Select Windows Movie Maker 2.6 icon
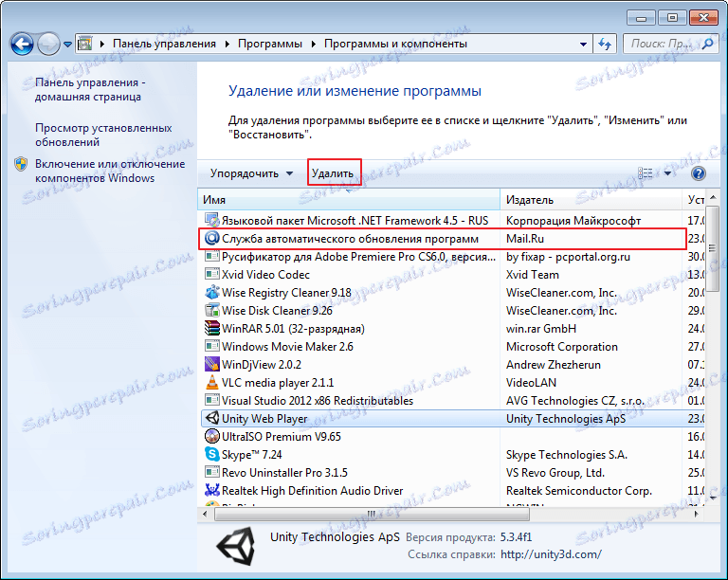This screenshot has width=728, height=580. [212, 346]
